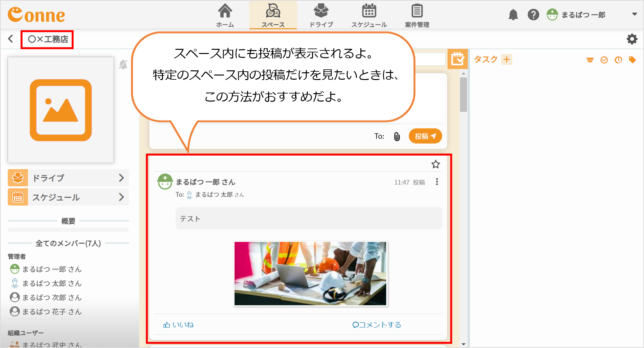This screenshot has width=644, height=348.
Task: Click いいね on the post
Action: click(178, 325)
